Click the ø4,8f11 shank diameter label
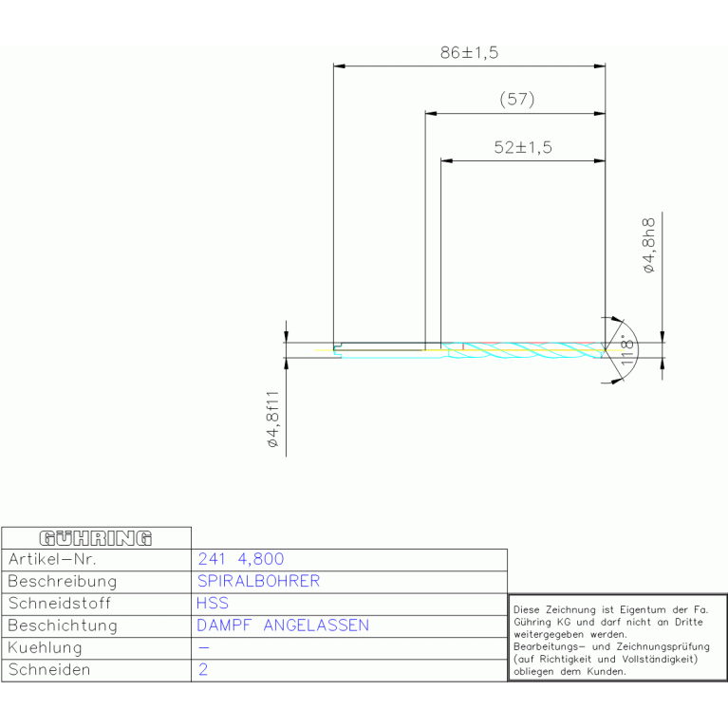 (x=271, y=418)
